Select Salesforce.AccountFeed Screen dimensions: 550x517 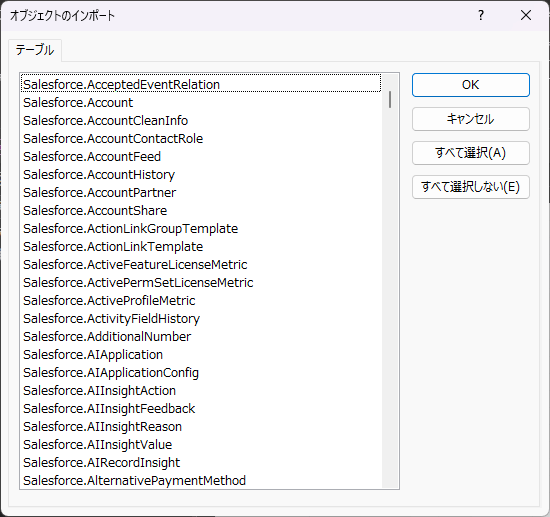click(201, 157)
